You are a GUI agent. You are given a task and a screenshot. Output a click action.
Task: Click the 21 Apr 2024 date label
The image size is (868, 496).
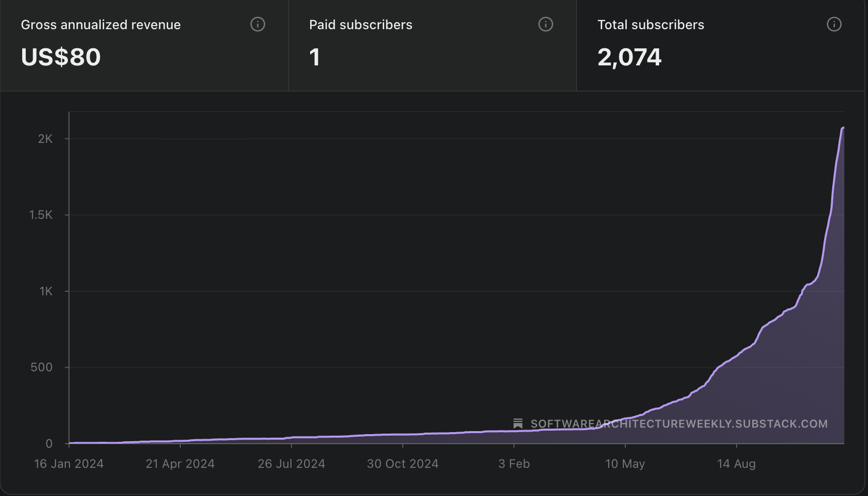point(180,464)
